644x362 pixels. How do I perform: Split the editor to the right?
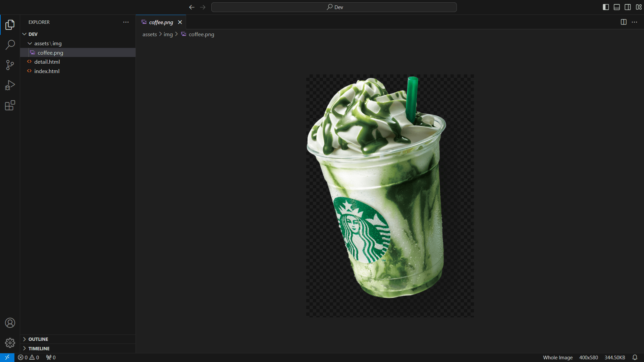point(624,22)
